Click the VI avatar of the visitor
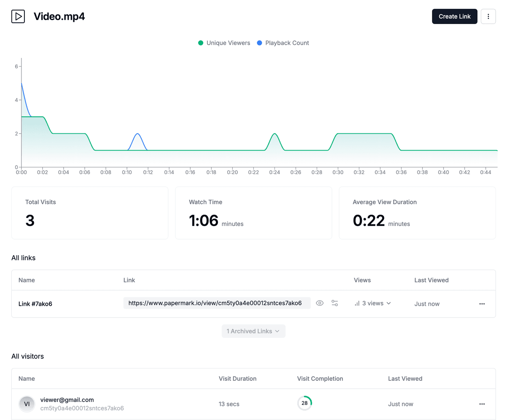 (27, 404)
